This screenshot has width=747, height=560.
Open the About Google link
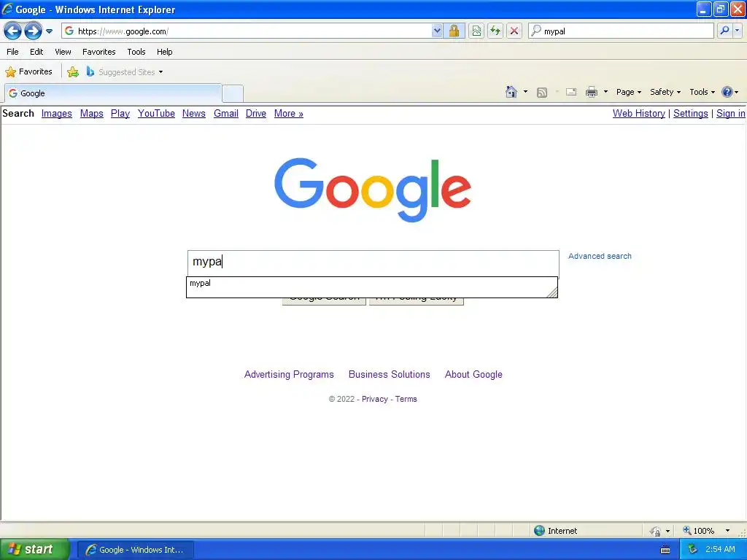(x=473, y=374)
